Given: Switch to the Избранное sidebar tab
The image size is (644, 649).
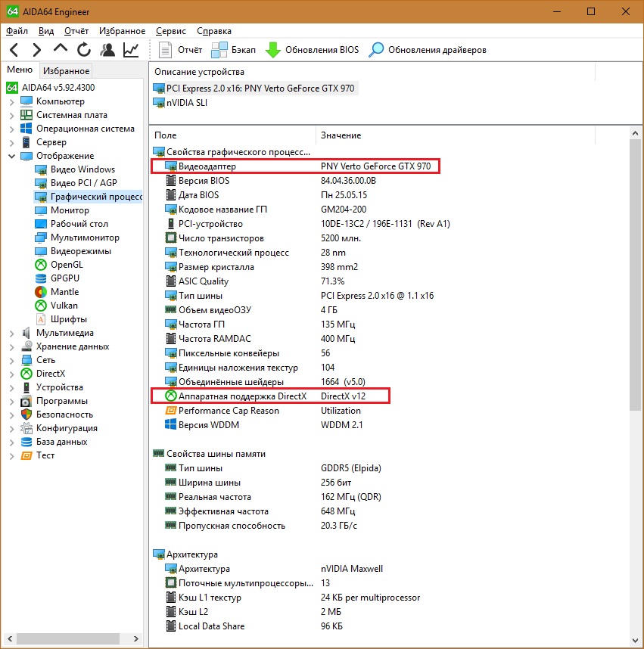Looking at the screenshot, I should (x=67, y=71).
